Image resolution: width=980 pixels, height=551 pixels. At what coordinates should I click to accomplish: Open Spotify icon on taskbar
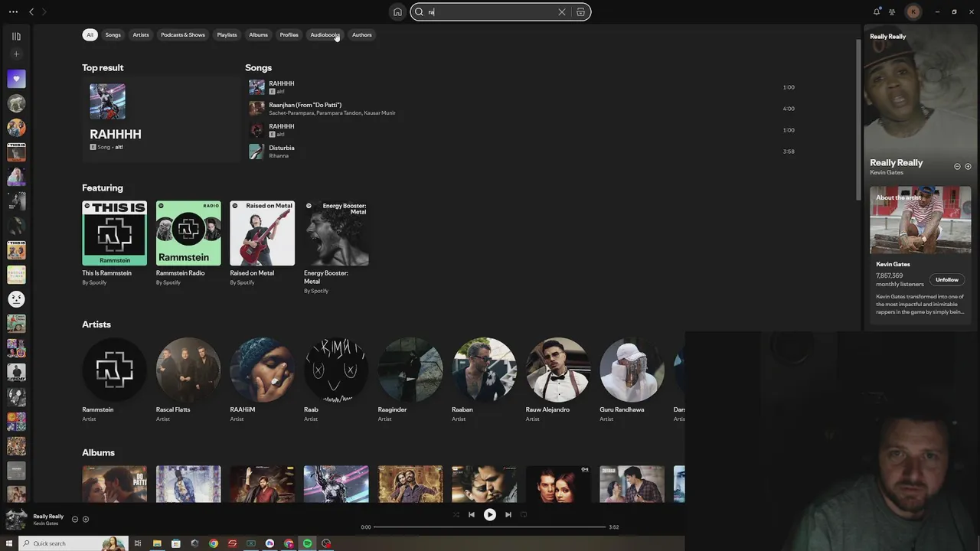pyautogui.click(x=308, y=543)
